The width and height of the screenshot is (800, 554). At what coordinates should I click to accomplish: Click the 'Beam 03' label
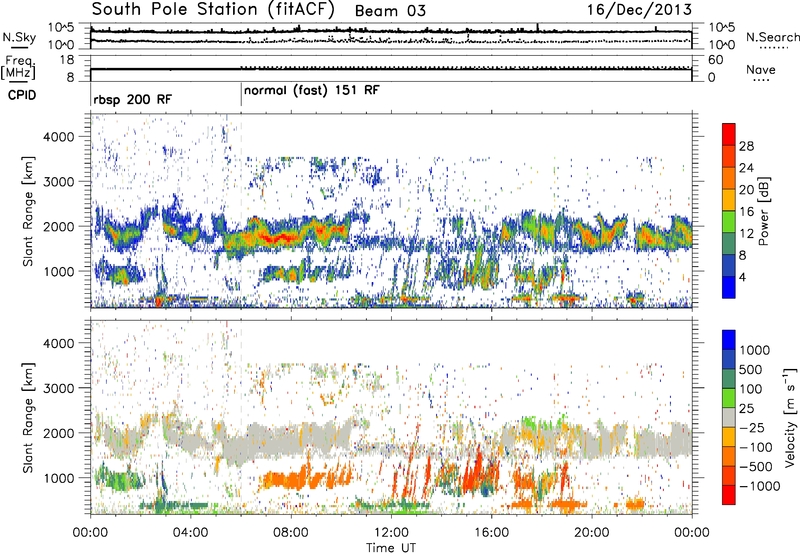point(390,11)
